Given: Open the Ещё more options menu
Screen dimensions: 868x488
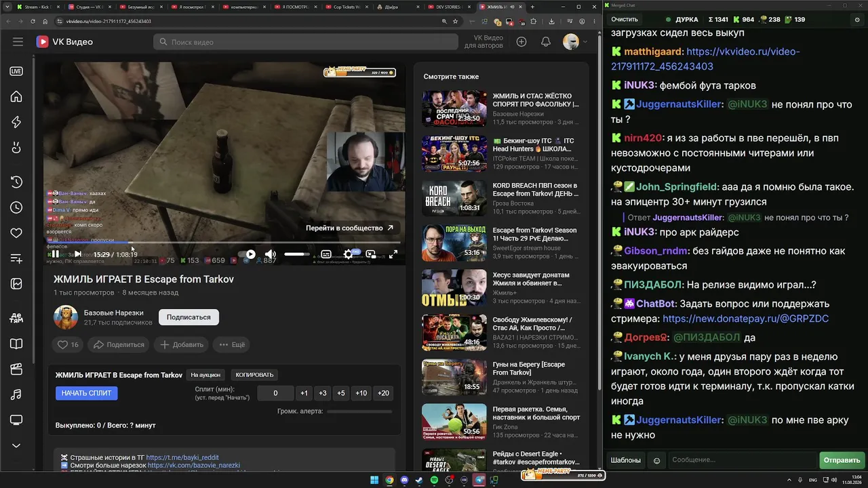Looking at the screenshot, I should pyautogui.click(x=231, y=344).
